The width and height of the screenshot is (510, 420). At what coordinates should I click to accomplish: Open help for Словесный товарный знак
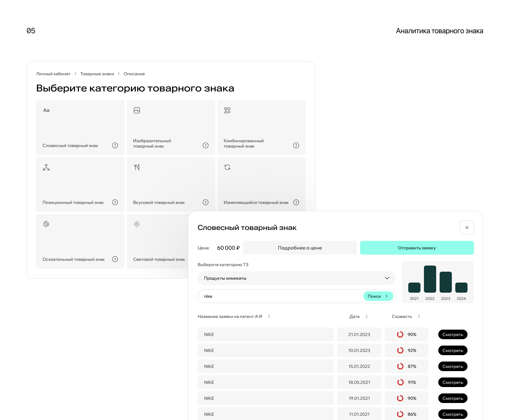[x=115, y=145]
